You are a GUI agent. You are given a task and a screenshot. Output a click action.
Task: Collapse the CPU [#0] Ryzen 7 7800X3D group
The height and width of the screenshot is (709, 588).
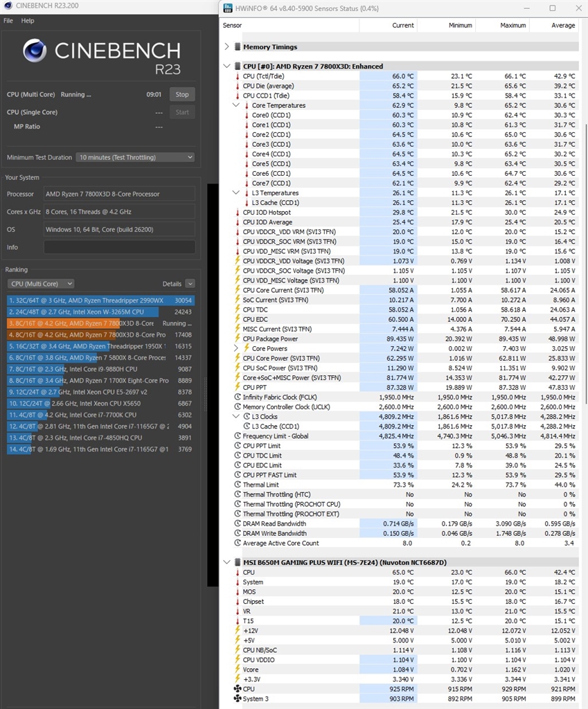pos(226,66)
